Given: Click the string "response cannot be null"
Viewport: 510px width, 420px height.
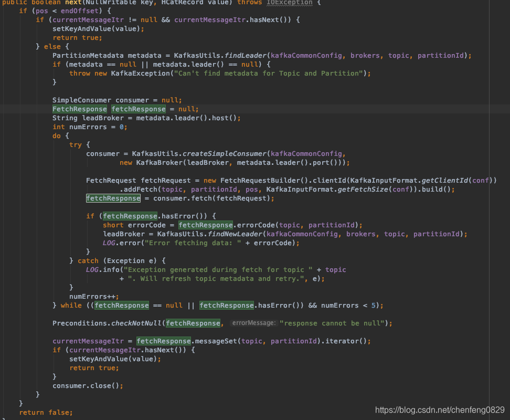Looking at the screenshot, I should pyautogui.click(x=333, y=323).
